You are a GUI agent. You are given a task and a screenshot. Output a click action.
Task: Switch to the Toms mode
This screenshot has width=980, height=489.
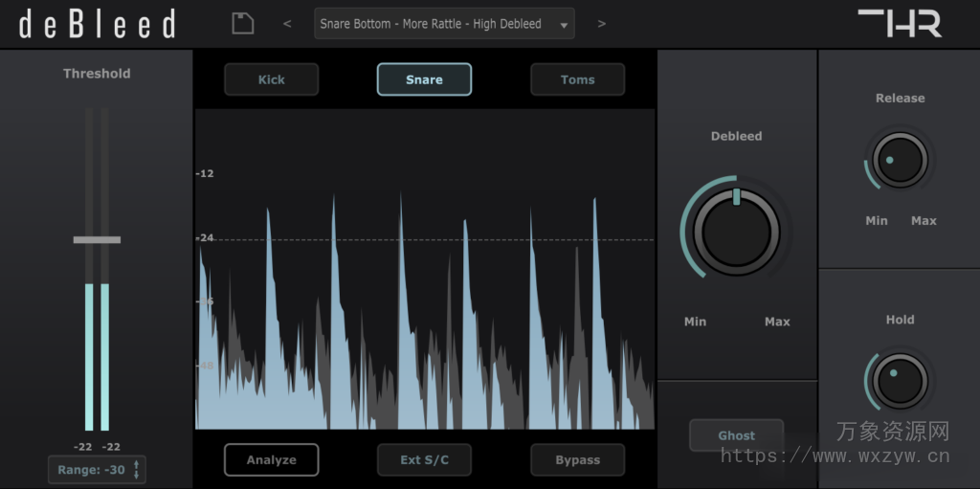click(x=577, y=79)
